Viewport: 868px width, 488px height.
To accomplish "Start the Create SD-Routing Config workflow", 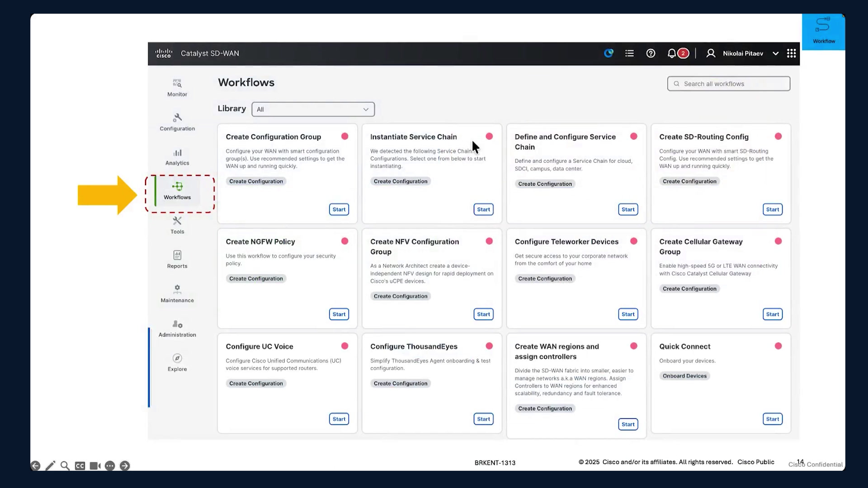I will pyautogui.click(x=773, y=209).
